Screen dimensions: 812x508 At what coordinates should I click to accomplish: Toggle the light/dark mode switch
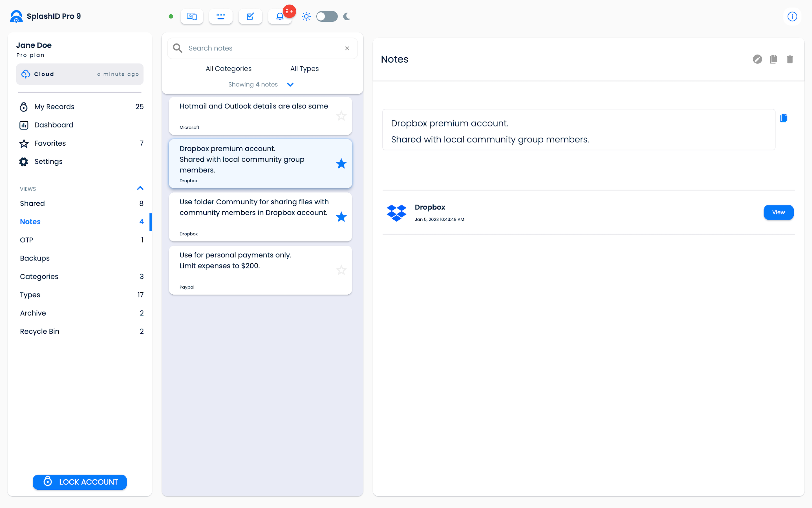pos(327,16)
